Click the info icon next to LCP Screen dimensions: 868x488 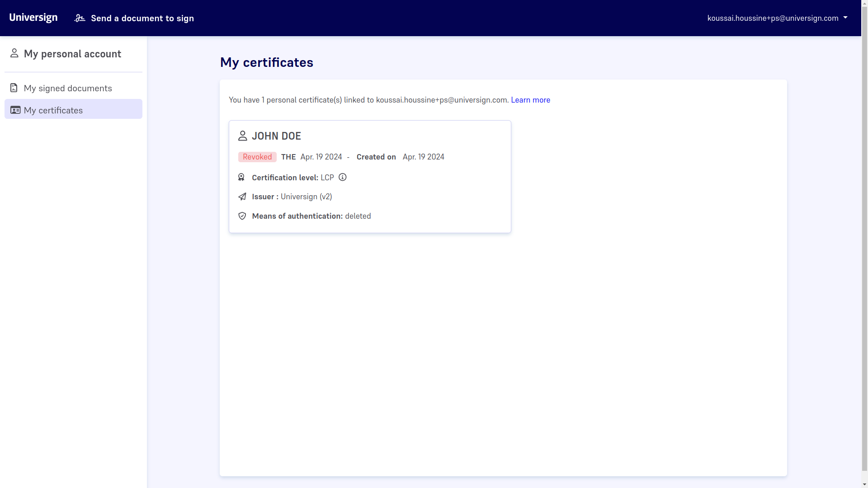pyautogui.click(x=343, y=177)
